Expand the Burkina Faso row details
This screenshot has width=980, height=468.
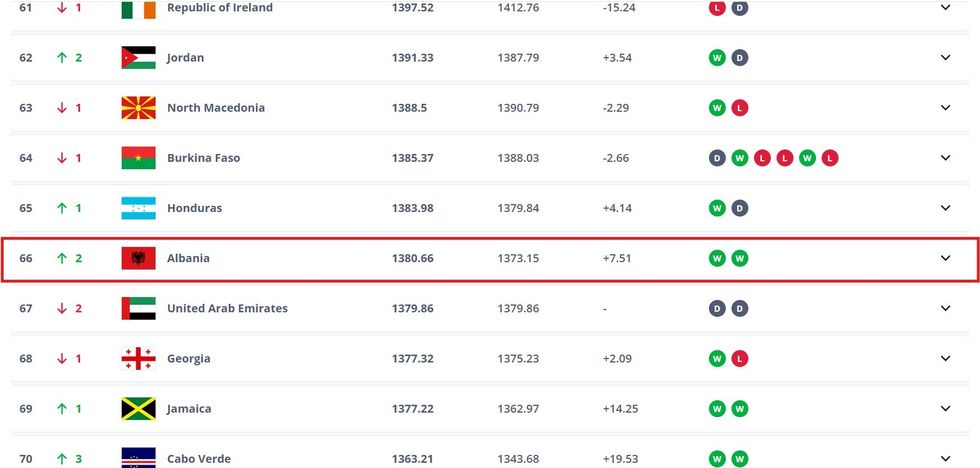point(945,158)
